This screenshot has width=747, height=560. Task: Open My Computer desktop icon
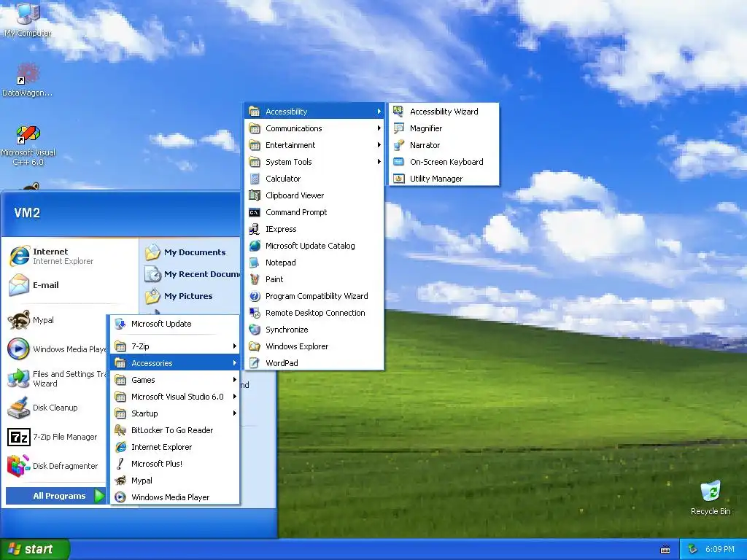point(28,19)
